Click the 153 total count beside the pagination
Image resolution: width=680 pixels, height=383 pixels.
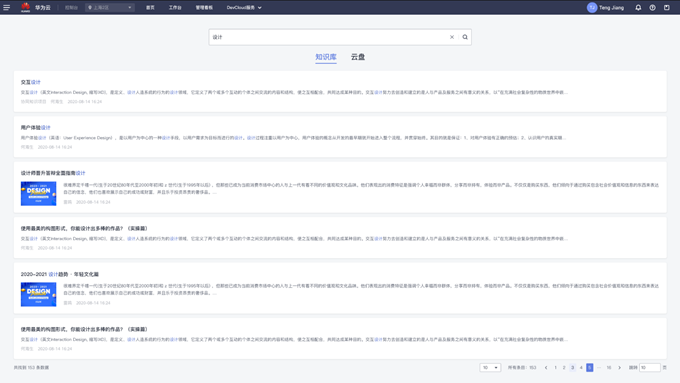pos(522,367)
